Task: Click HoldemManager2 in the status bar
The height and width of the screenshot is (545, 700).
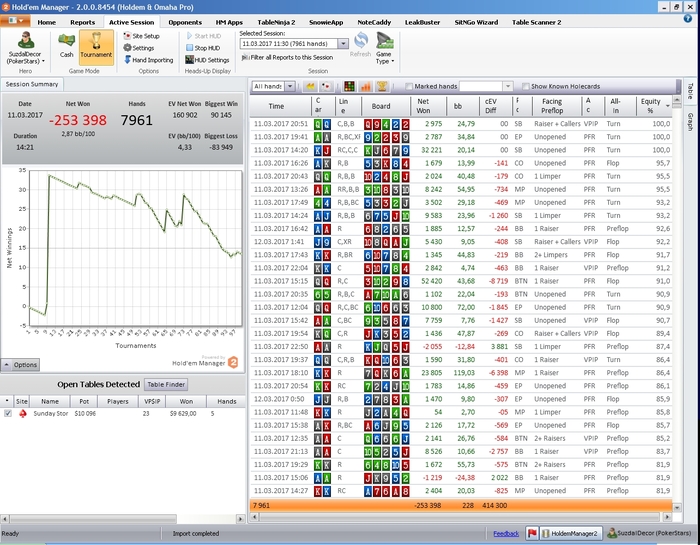Action: click(571, 533)
